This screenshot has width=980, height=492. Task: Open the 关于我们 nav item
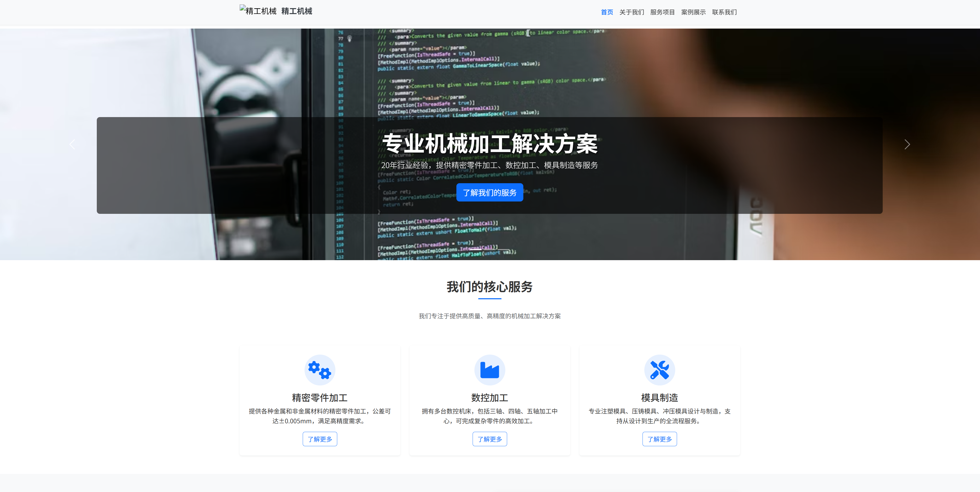[631, 12]
